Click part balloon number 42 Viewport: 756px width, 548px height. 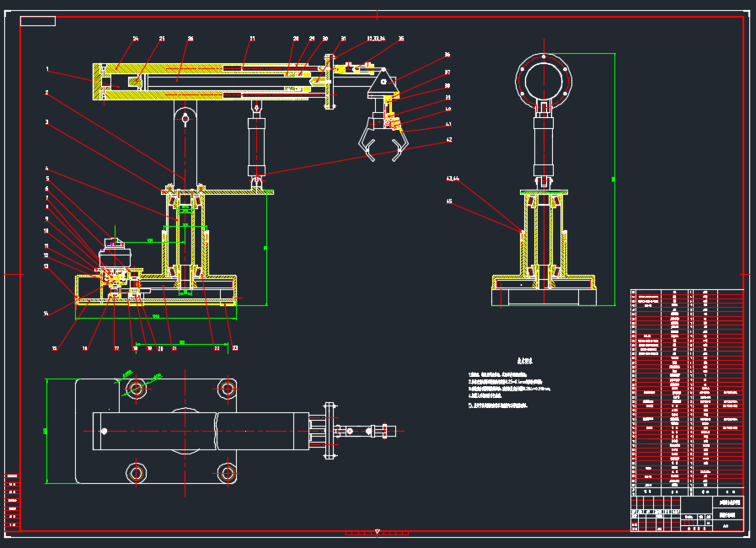pyautogui.click(x=449, y=140)
